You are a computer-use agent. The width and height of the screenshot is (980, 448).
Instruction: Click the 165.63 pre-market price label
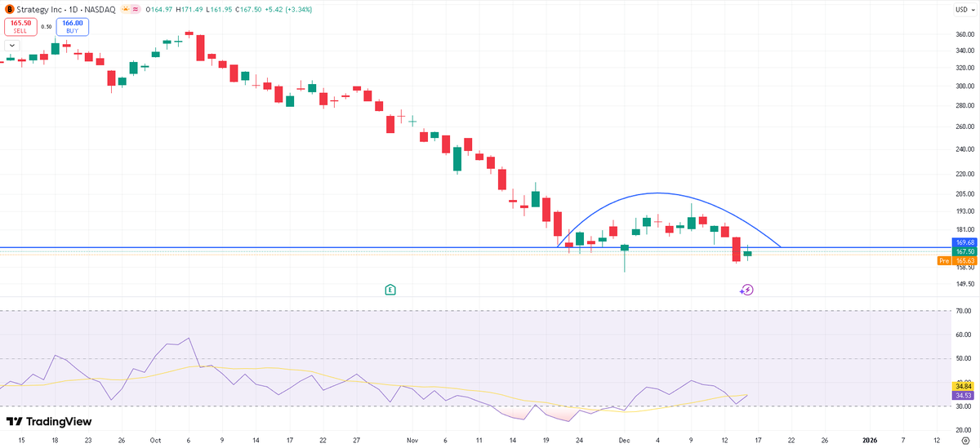tap(964, 260)
